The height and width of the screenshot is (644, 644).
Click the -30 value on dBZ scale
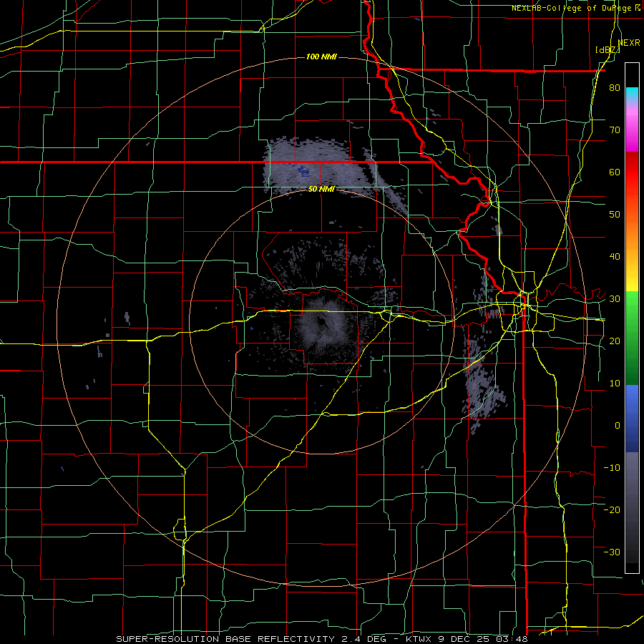[x=612, y=552]
